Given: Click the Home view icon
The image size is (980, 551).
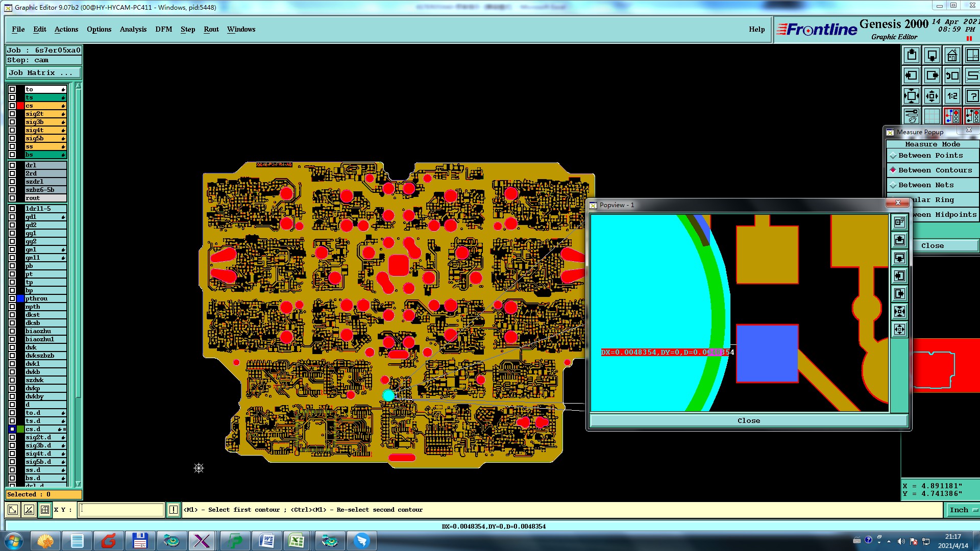Looking at the screenshot, I should [952, 55].
